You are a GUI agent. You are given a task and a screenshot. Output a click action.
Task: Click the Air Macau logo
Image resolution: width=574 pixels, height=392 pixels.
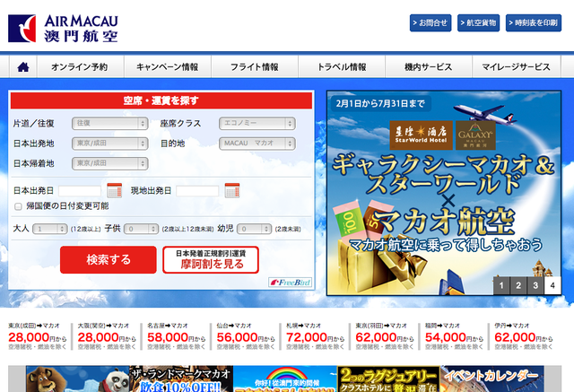click(63, 29)
